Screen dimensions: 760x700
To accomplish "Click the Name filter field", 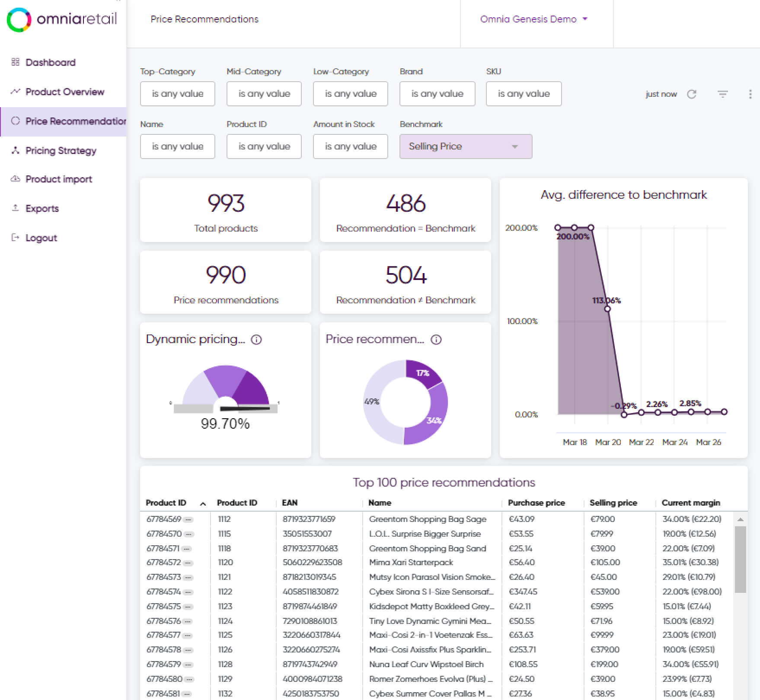I will coord(177,146).
